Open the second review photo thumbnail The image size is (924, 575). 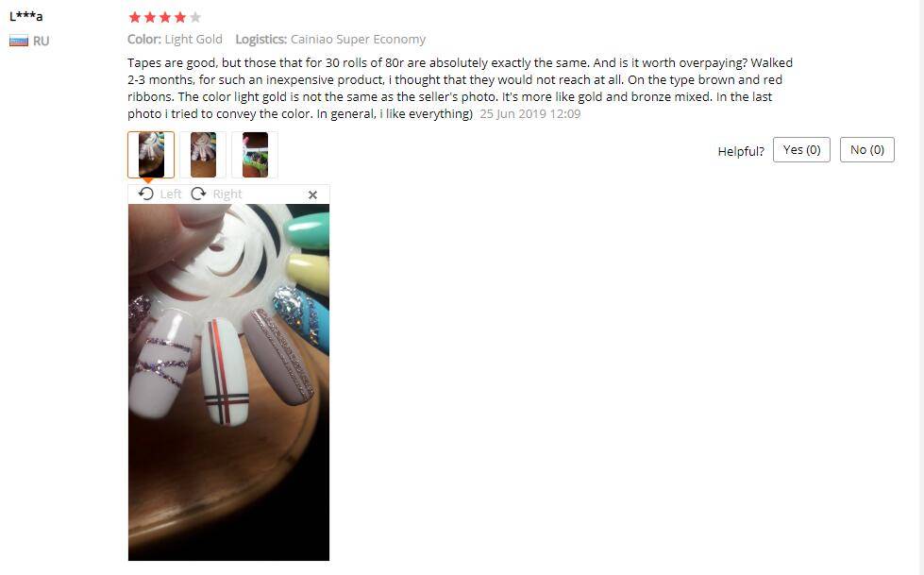[203, 155]
